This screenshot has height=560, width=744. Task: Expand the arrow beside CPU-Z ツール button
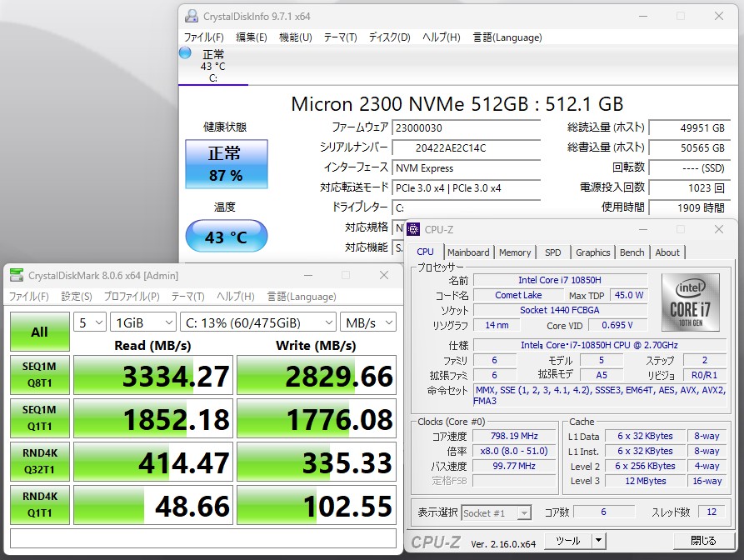coord(598,542)
